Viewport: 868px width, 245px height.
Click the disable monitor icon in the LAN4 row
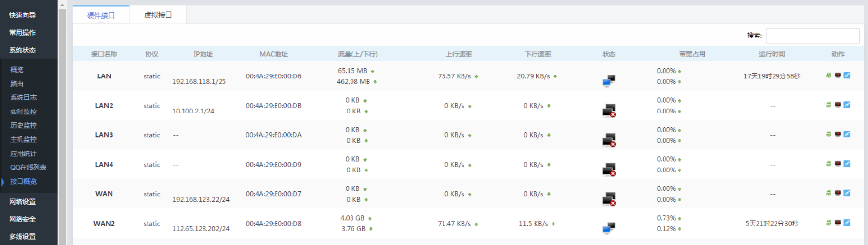pyautogui.click(x=838, y=164)
